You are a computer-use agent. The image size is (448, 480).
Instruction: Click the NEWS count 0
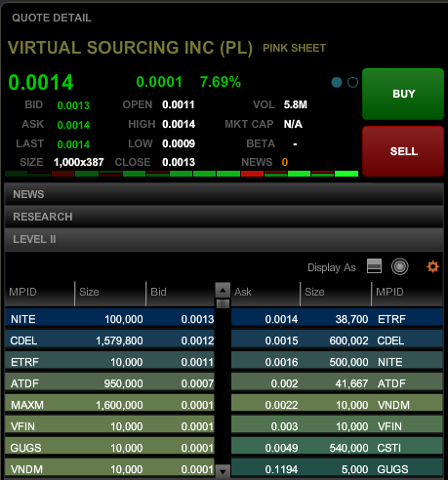(285, 162)
